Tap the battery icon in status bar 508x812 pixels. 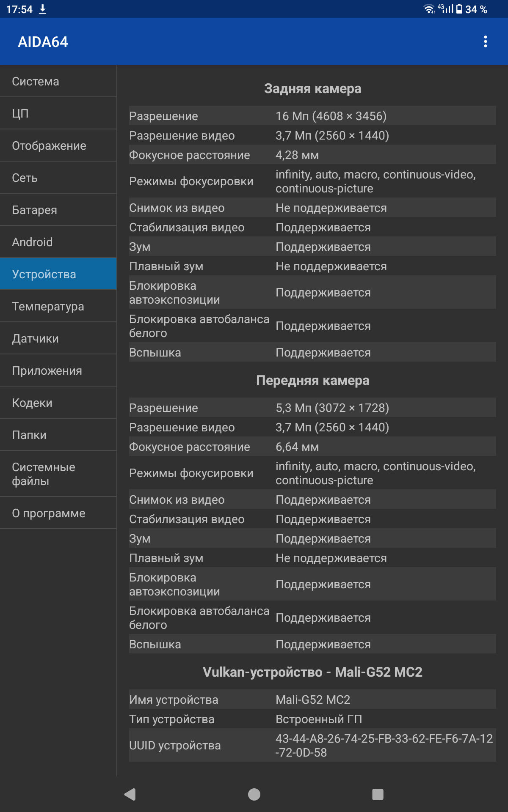[459, 9]
